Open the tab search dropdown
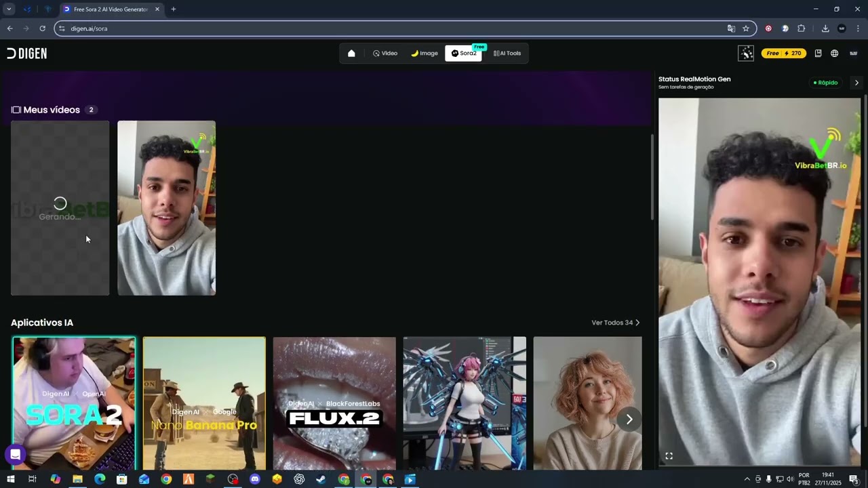This screenshot has width=868, height=488. point(9,9)
